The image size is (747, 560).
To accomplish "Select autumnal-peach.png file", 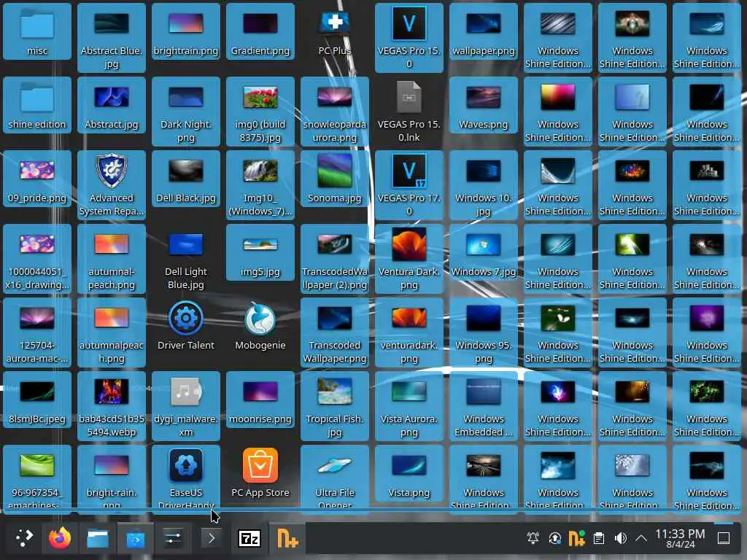I will click(112, 259).
